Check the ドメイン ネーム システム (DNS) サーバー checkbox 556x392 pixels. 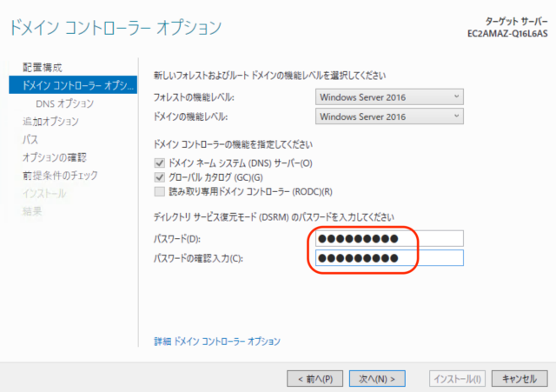click(159, 163)
